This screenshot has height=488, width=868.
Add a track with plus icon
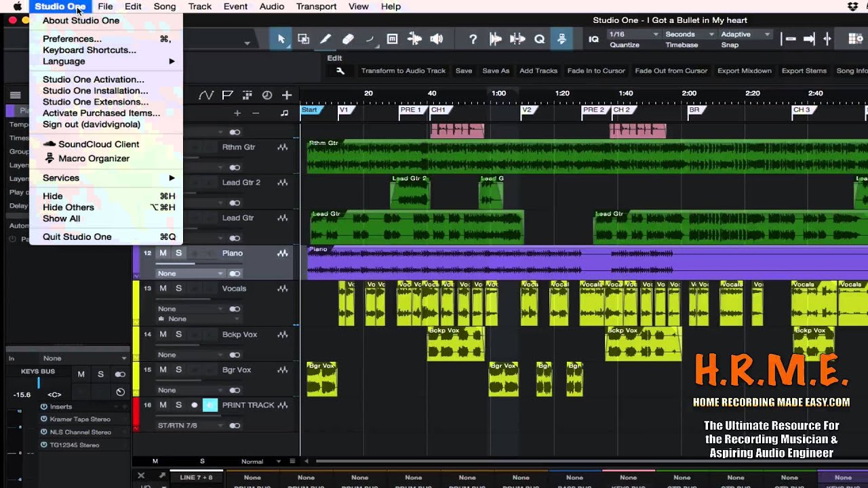[287, 96]
